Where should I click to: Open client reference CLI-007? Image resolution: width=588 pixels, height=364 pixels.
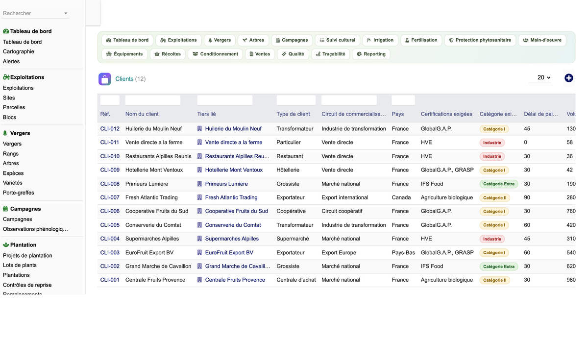tap(110, 197)
